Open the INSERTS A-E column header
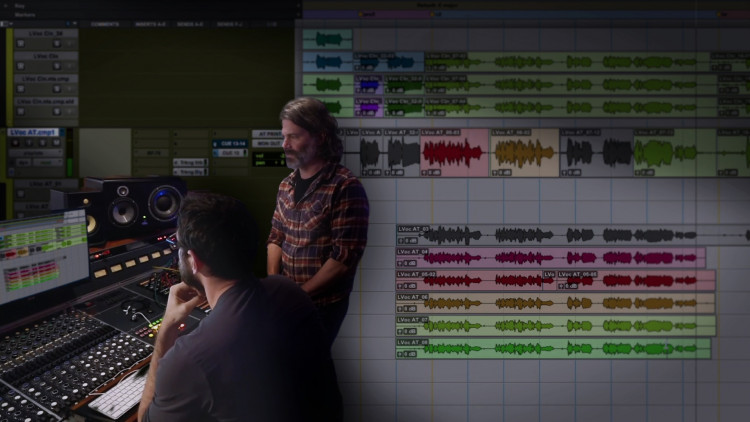Image resolution: width=750 pixels, height=422 pixels. 150,24
